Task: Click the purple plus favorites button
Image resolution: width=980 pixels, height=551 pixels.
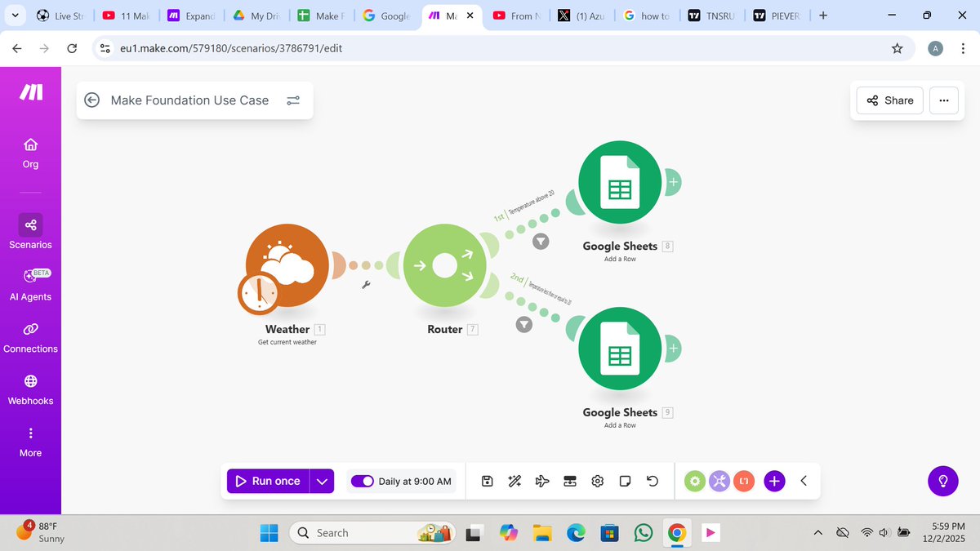Action: [x=775, y=481]
